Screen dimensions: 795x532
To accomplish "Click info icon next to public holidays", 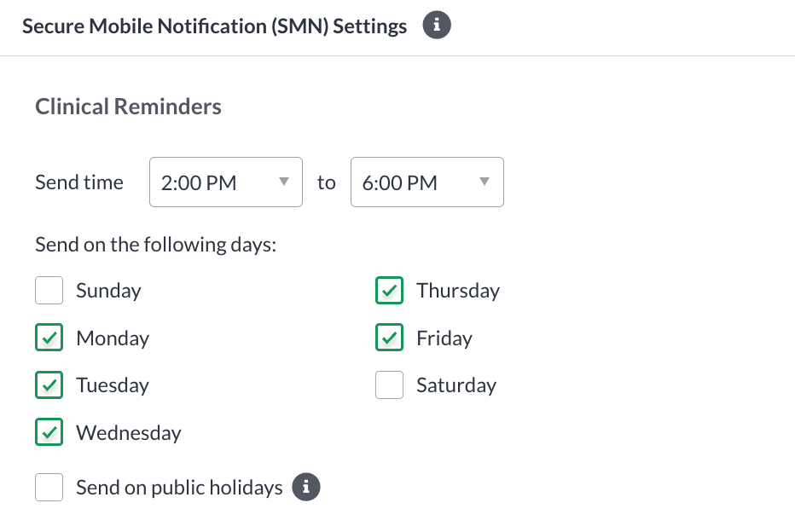I will pos(305,487).
